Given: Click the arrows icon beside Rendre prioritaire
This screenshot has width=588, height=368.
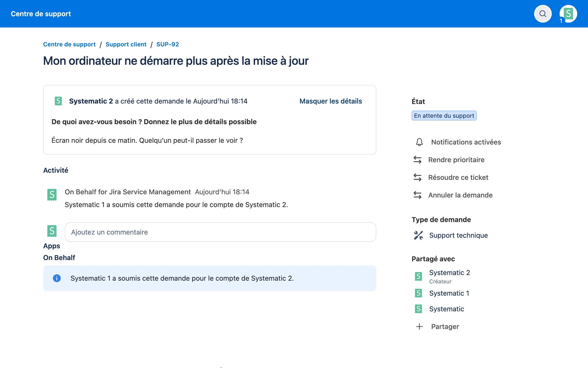Looking at the screenshot, I should point(417,160).
